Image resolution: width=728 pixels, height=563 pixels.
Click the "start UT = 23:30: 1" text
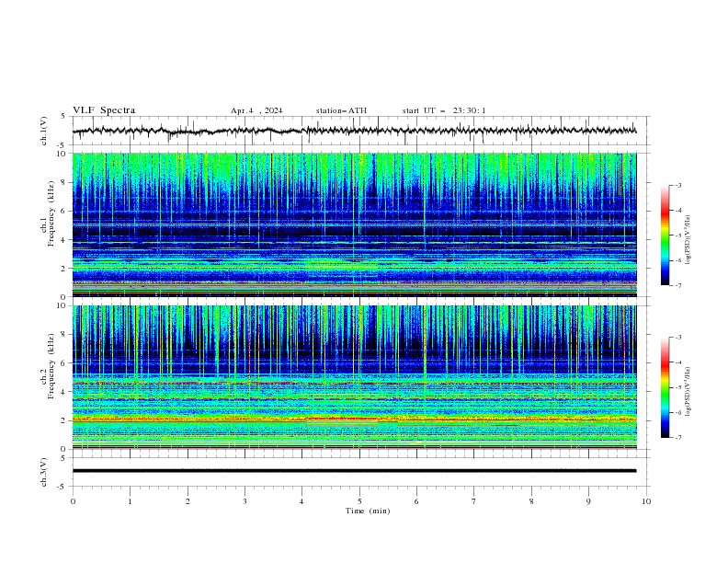(x=444, y=110)
